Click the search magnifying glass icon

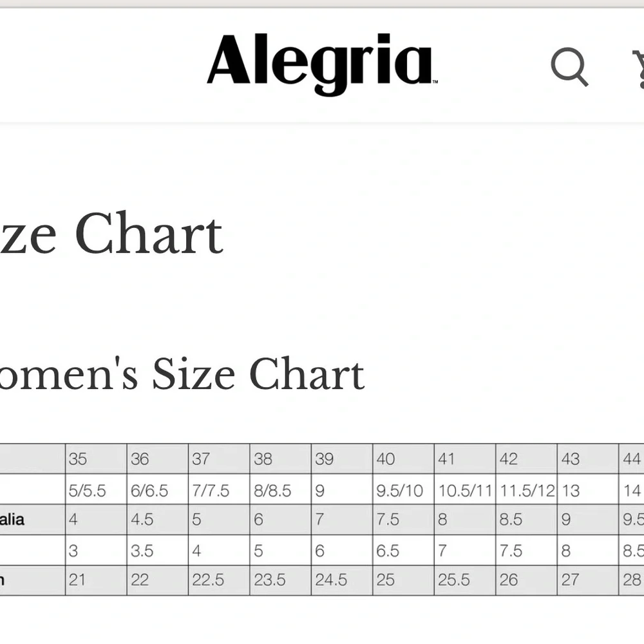coord(569,66)
